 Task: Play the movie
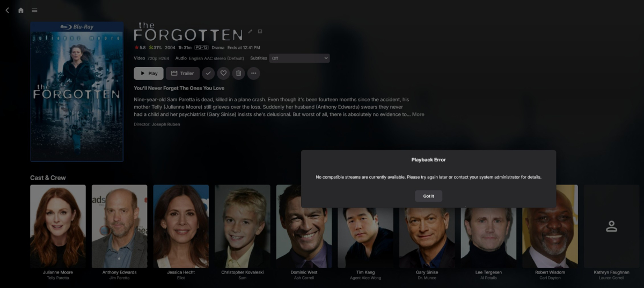tap(149, 73)
